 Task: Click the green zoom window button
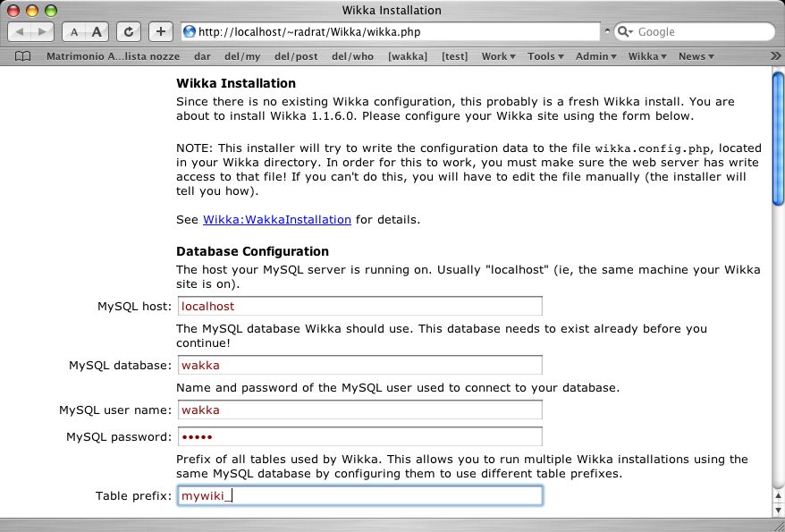(x=51, y=10)
